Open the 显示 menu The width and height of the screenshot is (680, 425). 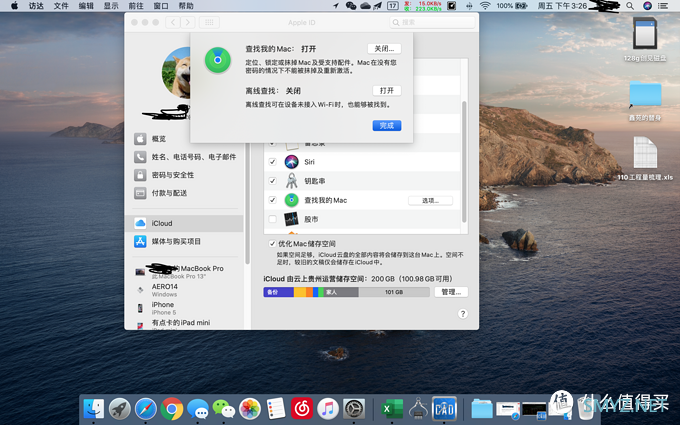111,6
